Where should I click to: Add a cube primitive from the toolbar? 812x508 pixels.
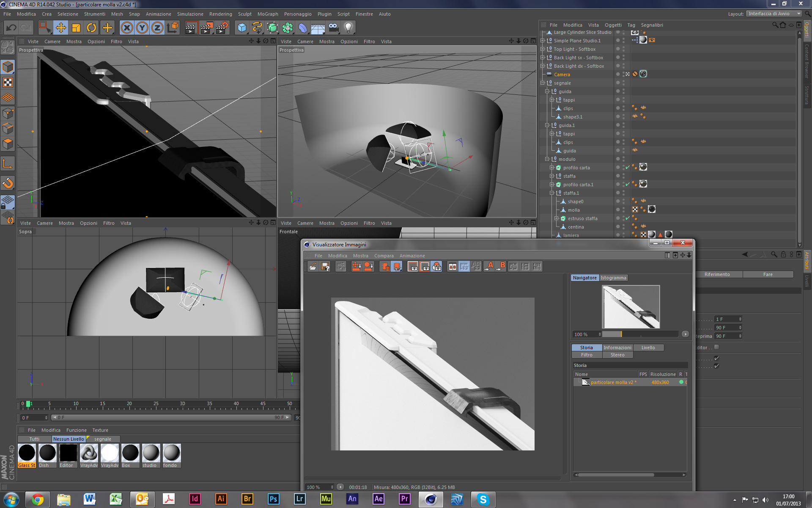tap(242, 28)
